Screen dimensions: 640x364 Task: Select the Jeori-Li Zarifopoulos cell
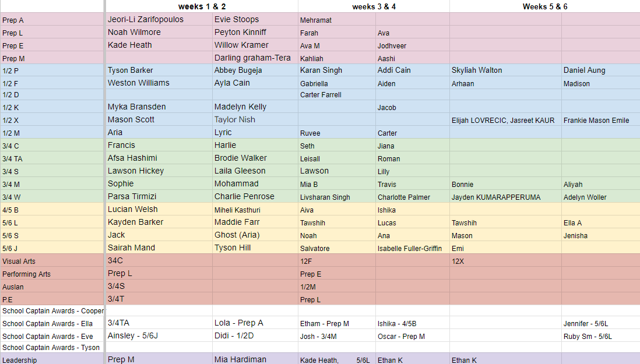[146, 19]
